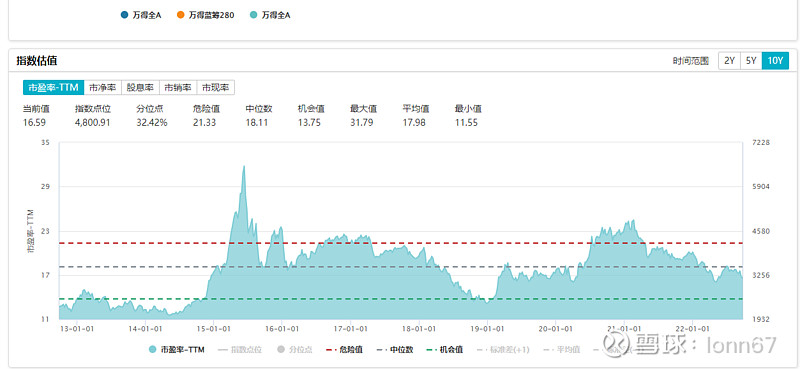
Task: Click the green dashed 机会值 line in the chart
Action: tap(401, 299)
